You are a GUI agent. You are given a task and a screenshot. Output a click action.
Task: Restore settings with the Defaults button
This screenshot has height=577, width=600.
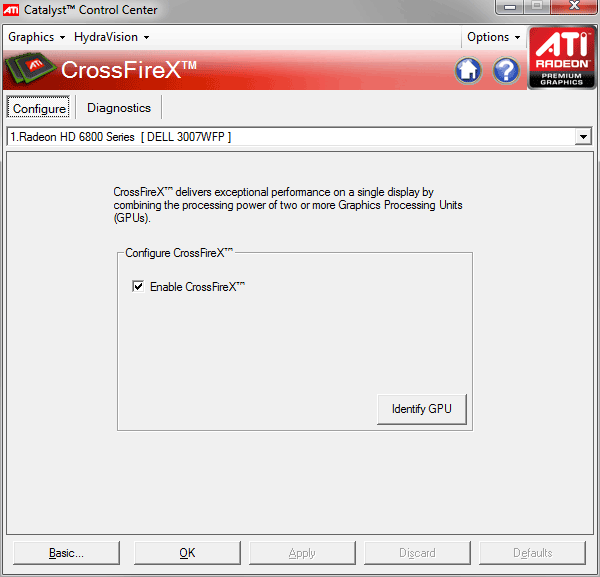point(532,553)
